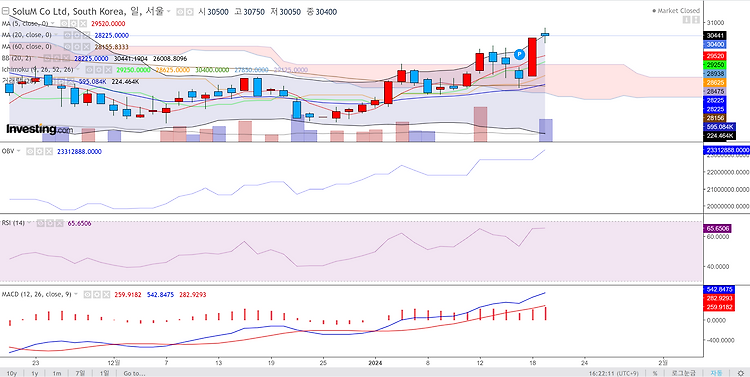Expand the OBV dropdown arrow
The width and height of the screenshot is (750, 377).
pos(19,151)
